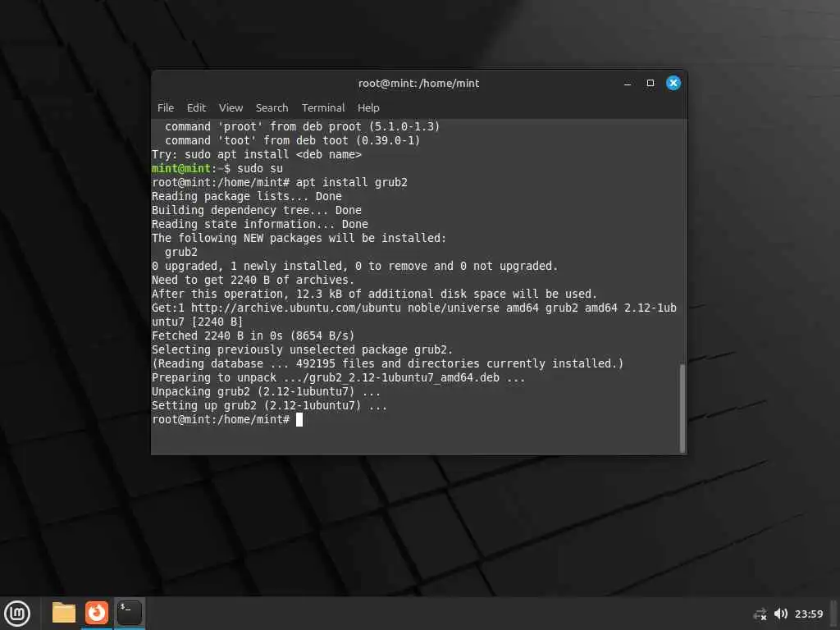
Task: Open the Help menu in Terminal
Action: pos(368,107)
